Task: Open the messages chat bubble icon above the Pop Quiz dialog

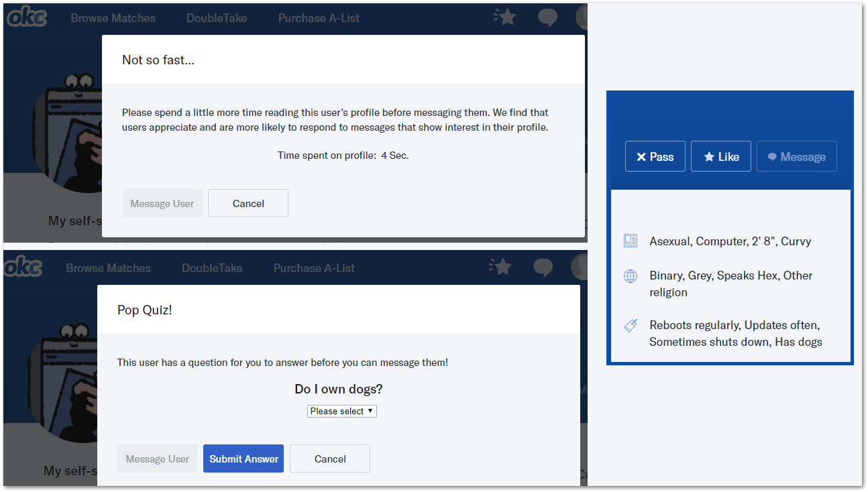Action: 543,267
